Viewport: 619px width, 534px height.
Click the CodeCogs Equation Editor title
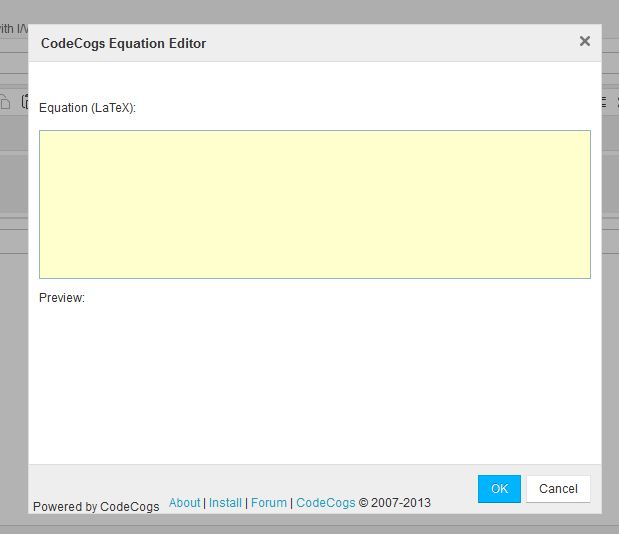(x=123, y=43)
